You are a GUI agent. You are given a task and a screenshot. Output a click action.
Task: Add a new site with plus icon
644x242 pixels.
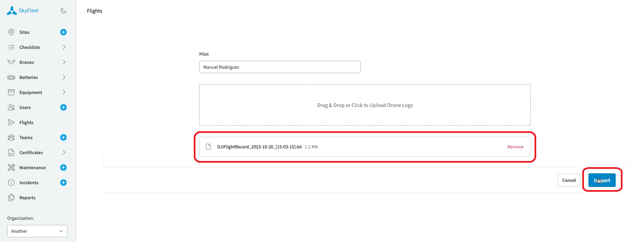(x=63, y=32)
